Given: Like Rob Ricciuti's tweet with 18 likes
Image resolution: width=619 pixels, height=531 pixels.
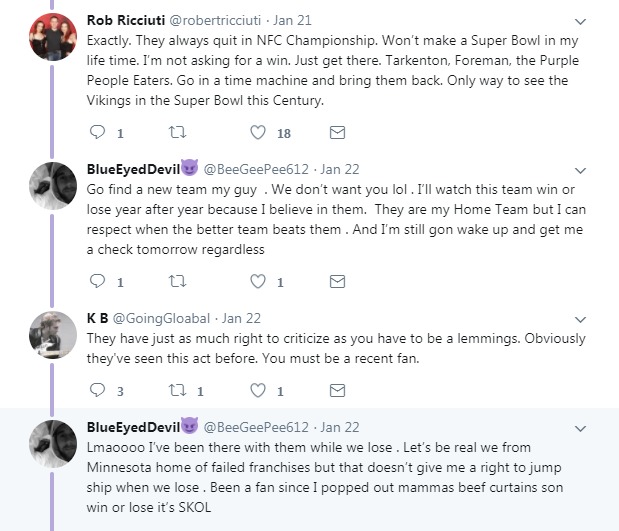Looking at the screenshot, I should pyautogui.click(x=258, y=132).
